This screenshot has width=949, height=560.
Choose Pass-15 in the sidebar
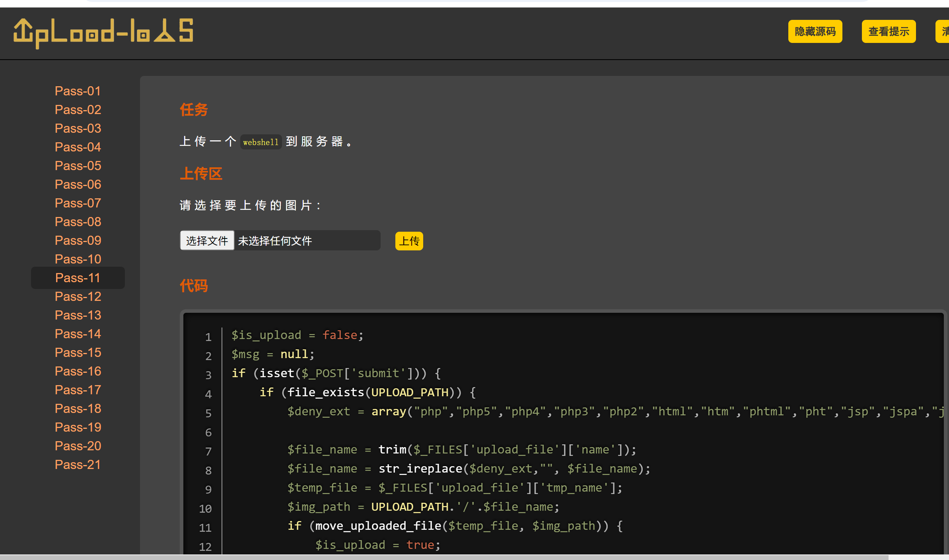pyautogui.click(x=78, y=353)
